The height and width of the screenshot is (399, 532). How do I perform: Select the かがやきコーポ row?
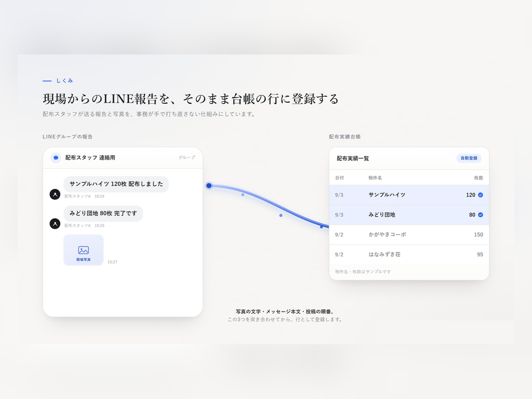point(409,235)
